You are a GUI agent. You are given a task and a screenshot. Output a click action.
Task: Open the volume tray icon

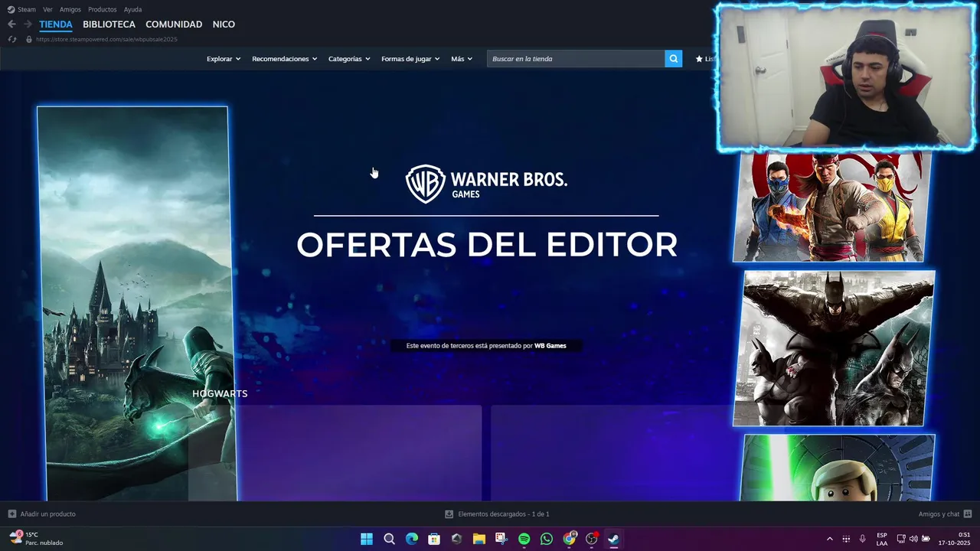coord(913,539)
